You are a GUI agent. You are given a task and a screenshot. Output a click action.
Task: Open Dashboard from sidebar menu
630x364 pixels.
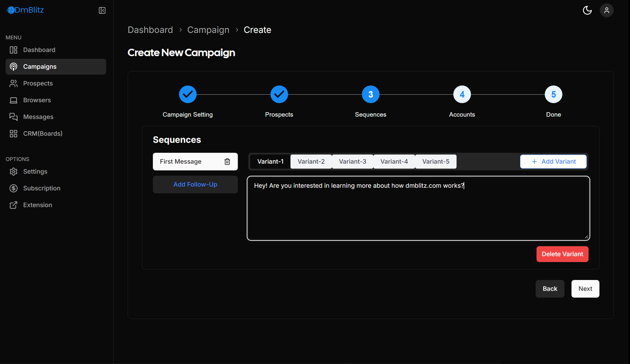click(56, 50)
